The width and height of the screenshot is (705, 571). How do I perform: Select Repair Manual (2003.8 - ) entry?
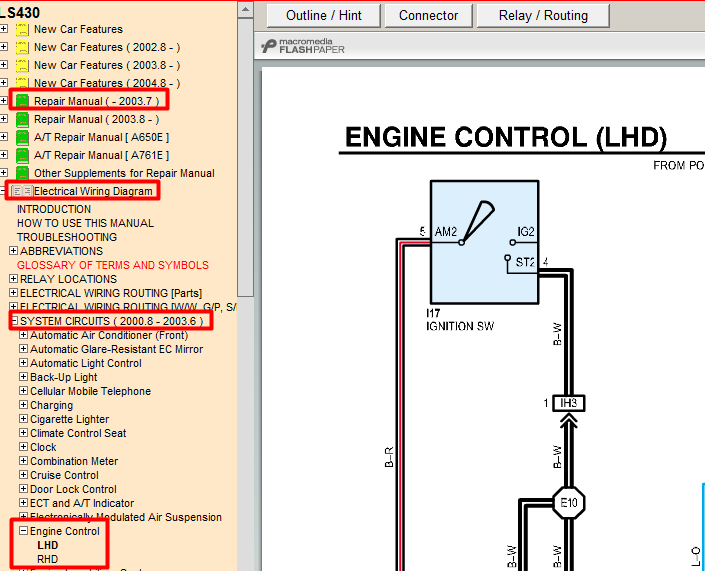tap(97, 119)
